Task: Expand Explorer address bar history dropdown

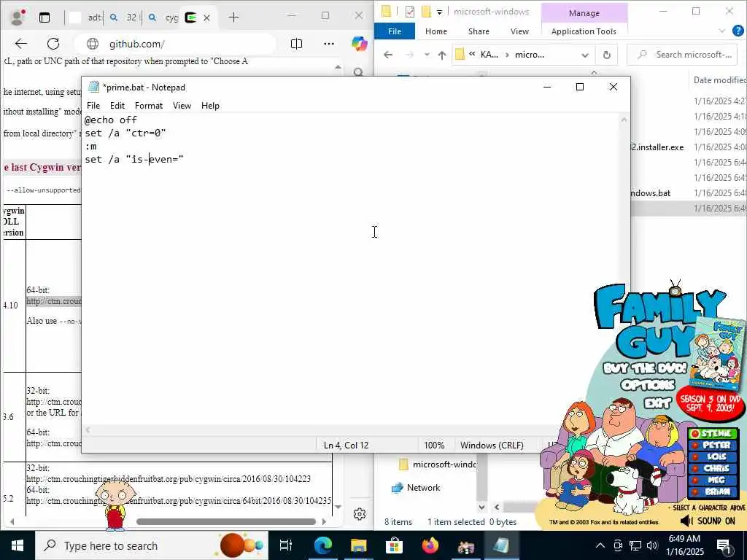Action: click(x=585, y=55)
